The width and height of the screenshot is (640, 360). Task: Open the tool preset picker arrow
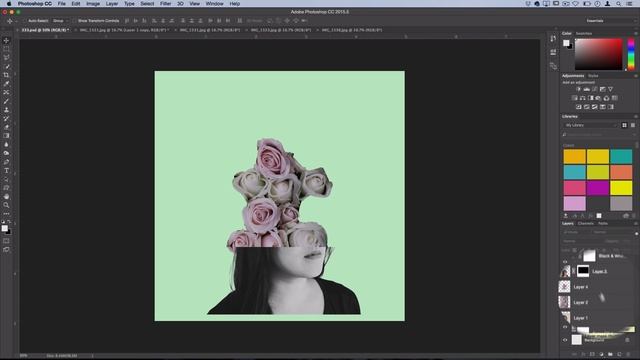(16, 21)
